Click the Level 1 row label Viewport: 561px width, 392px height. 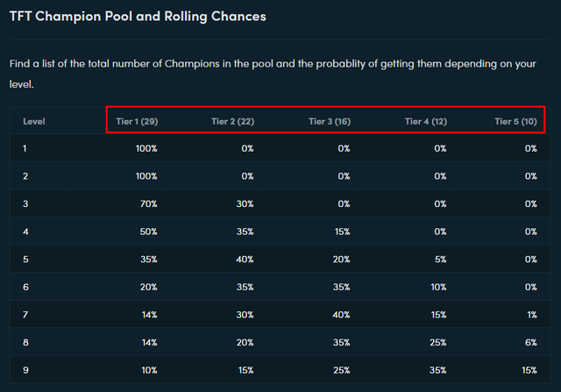tap(25, 149)
